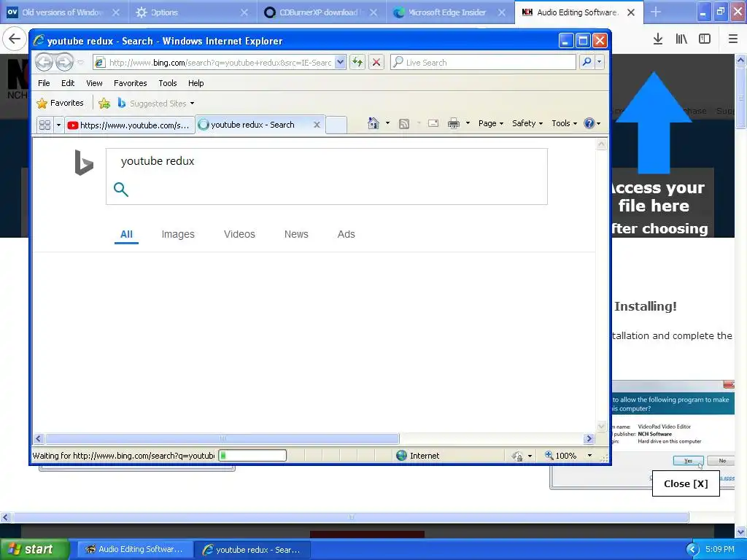Viewport: 747px width, 560px height.
Task: Open Tools menu in menu bar
Action: tap(168, 83)
